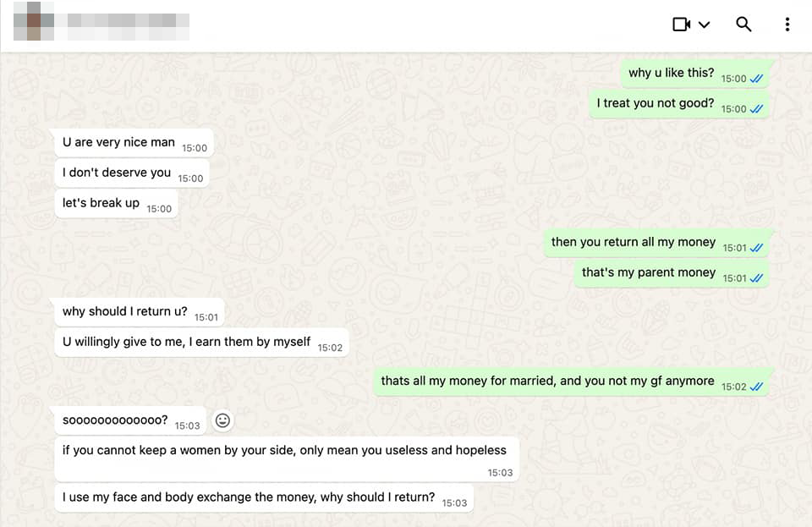Screen dimensions: 812x527
Task: React with emoji to 'sooooooooooooo?' message
Action: coord(222,420)
